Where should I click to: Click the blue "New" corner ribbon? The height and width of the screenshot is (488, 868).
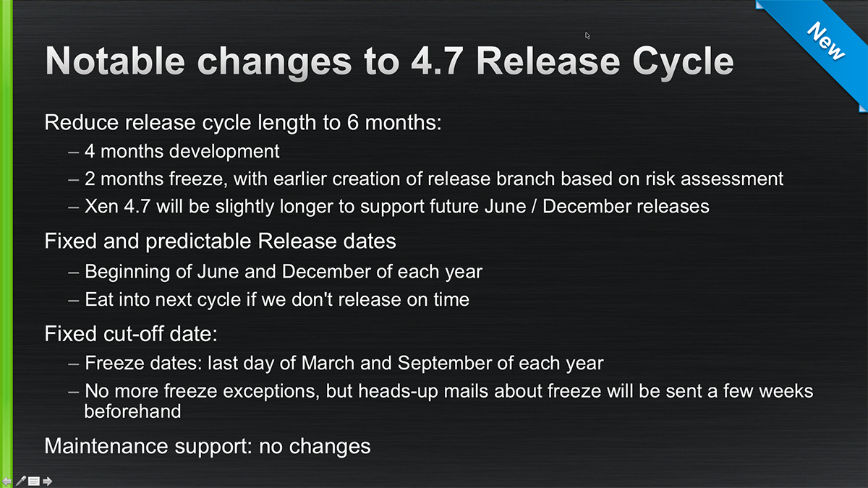click(825, 42)
